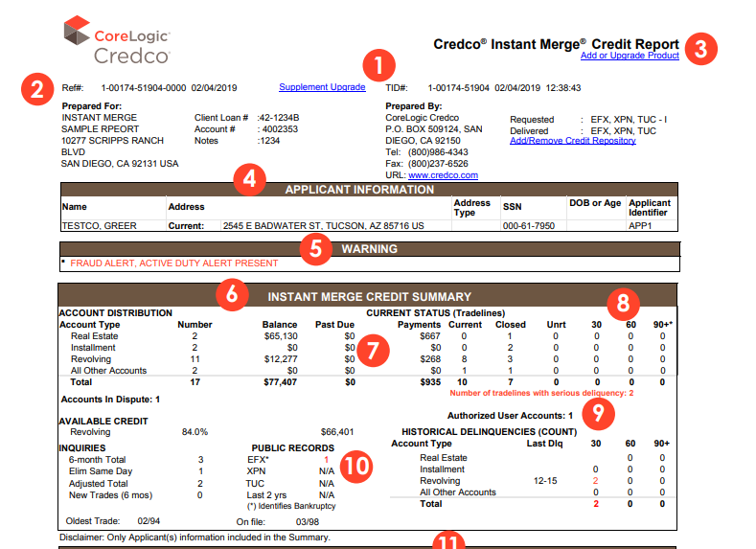
Task: Select applicant name TESTCO, GREER
Action: [x=100, y=226]
